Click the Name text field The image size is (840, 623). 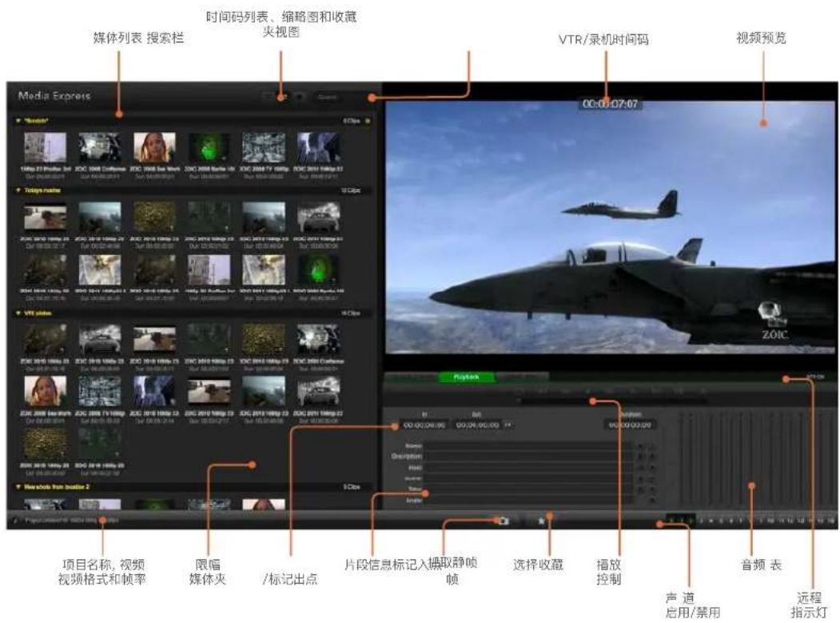click(x=527, y=446)
